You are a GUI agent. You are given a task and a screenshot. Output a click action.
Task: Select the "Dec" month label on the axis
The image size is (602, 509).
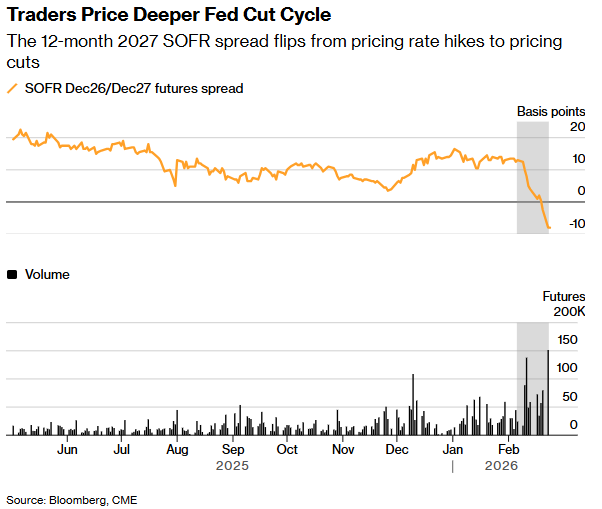click(396, 450)
